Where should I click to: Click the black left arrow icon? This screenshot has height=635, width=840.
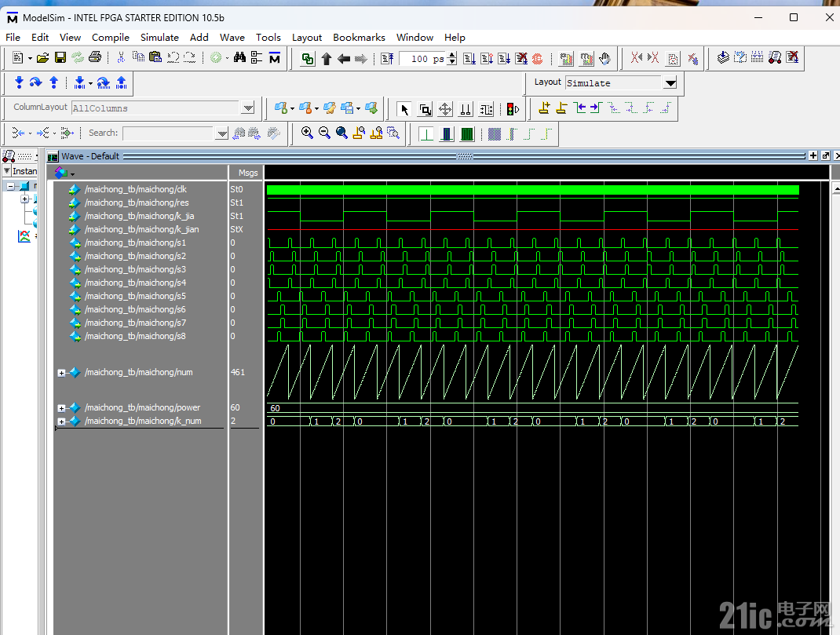(343, 58)
